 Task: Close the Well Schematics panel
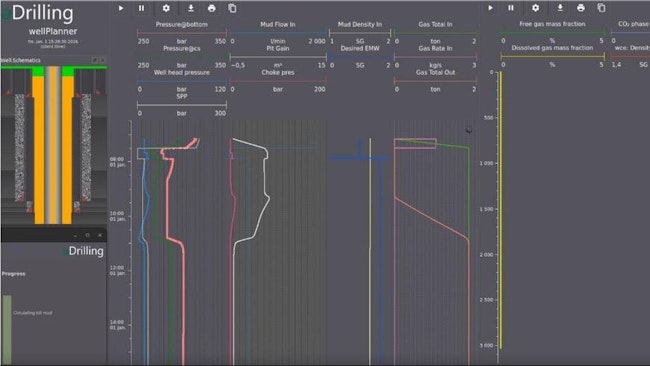pyautogui.click(x=102, y=60)
